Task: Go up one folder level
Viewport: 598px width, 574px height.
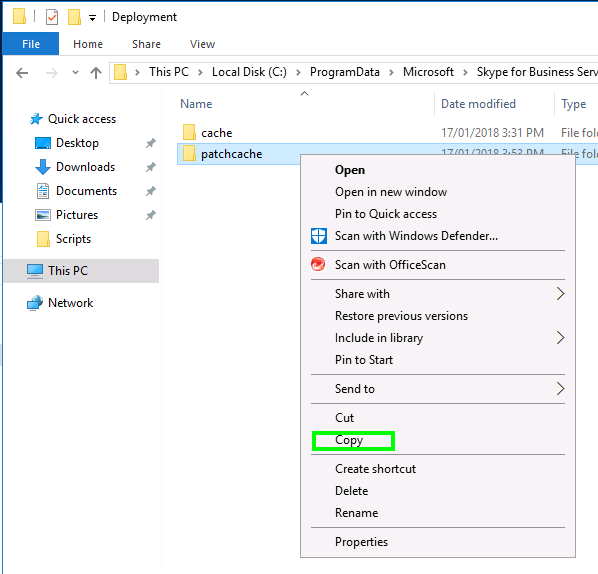Action: click(96, 72)
